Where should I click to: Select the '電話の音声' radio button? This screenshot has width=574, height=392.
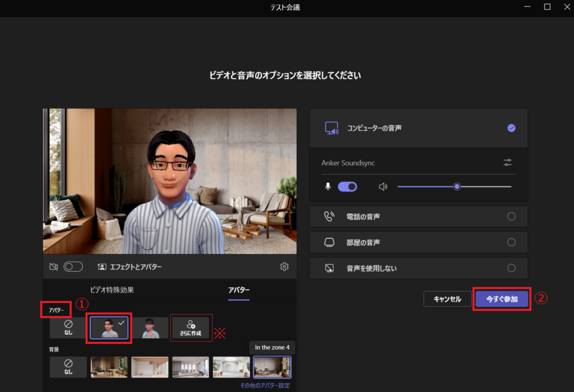[x=511, y=216]
